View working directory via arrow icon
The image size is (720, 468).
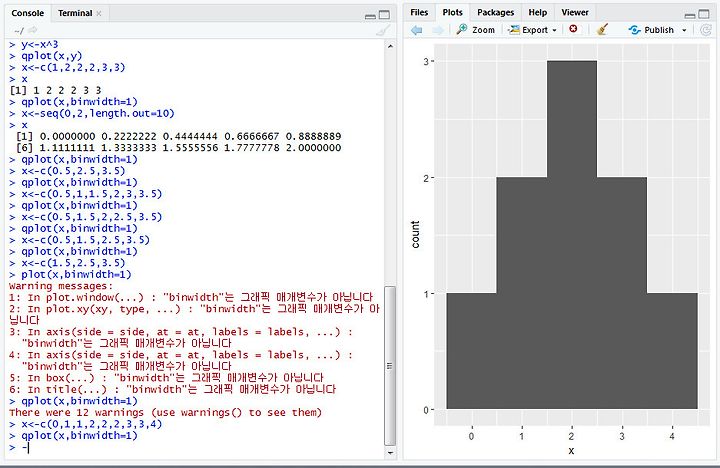(x=32, y=31)
